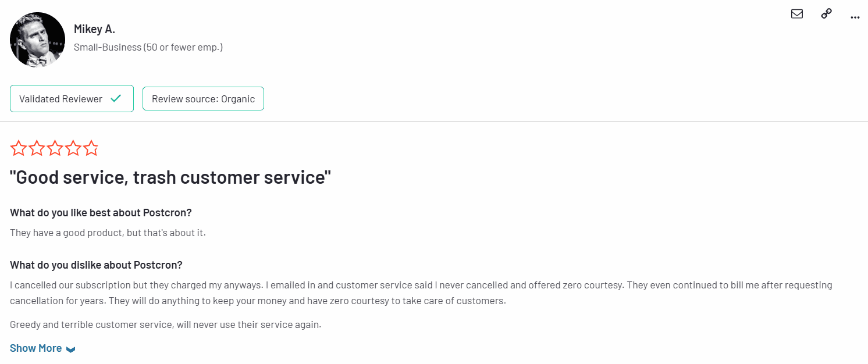Image resolution: width=868 pixels, height=364 pixels.
Task: Click the green checkmark beside Validated Reviewer
Action: coord(116,99)
